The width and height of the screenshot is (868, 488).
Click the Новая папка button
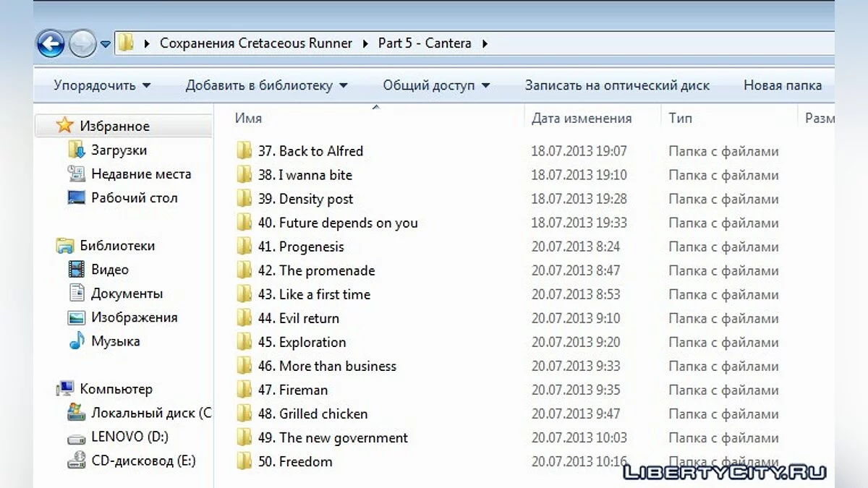tap(782, 85)
